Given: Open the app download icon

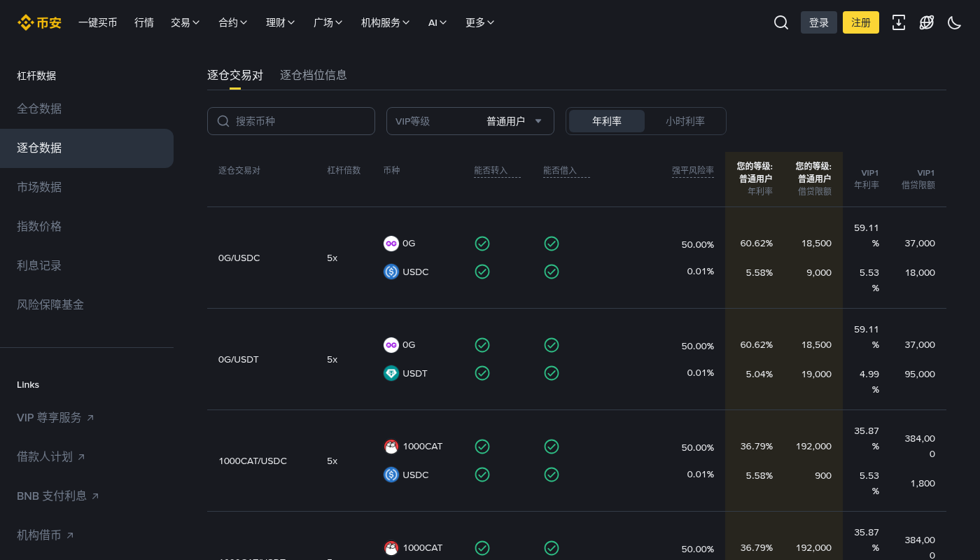Looking at the screenshot, I should click(899, 22).
